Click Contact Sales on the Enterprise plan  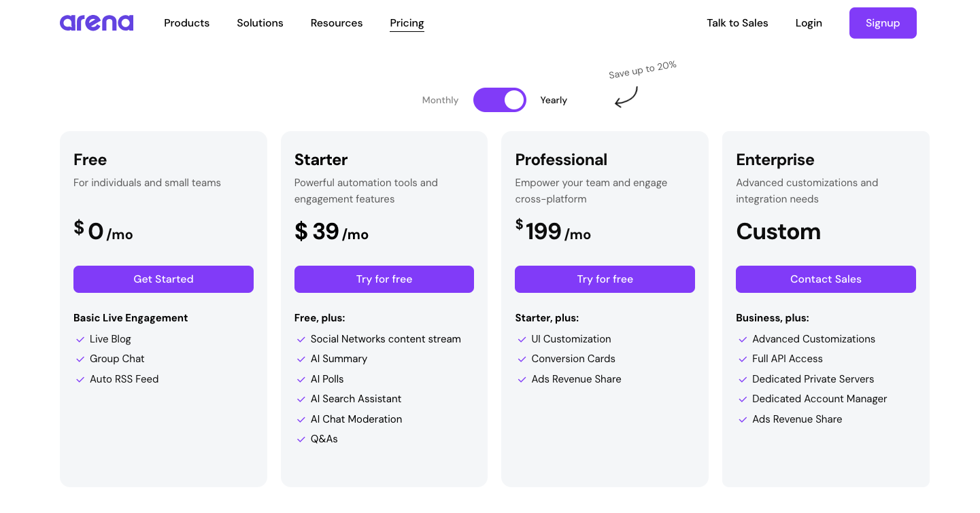click(x=826, y=279)
